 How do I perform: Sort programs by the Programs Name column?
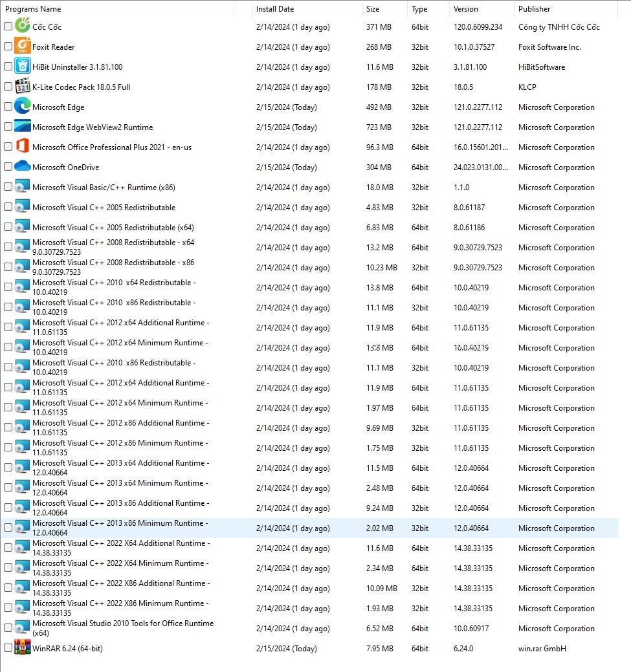coord(32,8)
